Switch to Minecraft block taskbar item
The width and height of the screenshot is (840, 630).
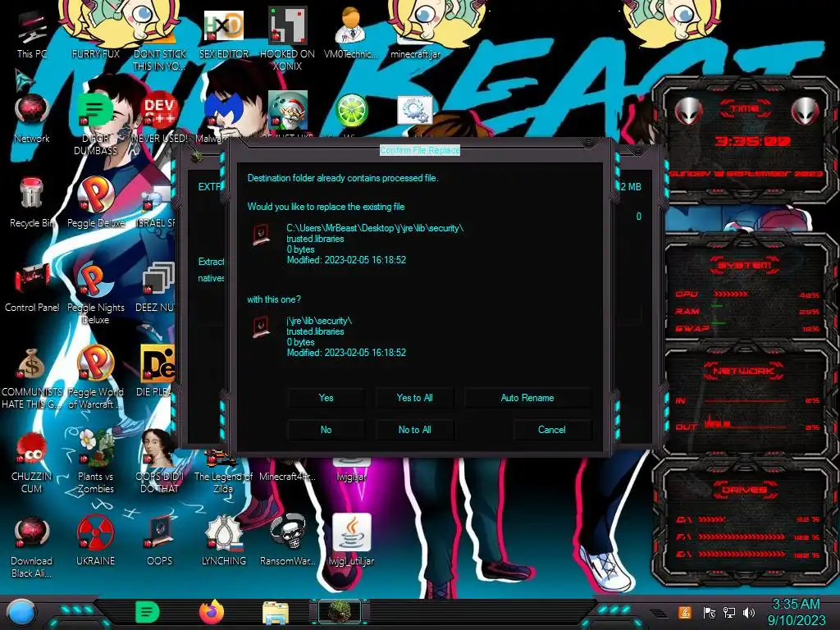(x=340, y=612)
